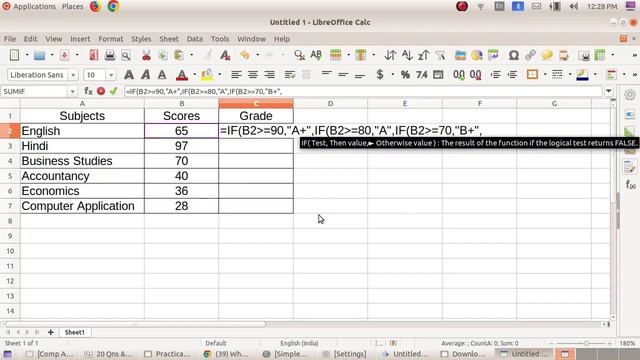Image resolution: width=640 pixels, height=360 pixels.
Task: Click the Sort descending icon
Action: pyautogui.click(x=423, y=55)
